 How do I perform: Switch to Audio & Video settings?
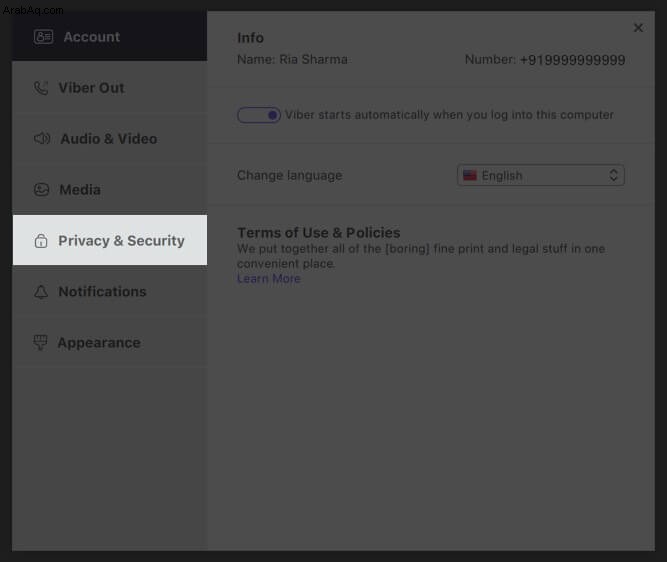tap(110, 139)
